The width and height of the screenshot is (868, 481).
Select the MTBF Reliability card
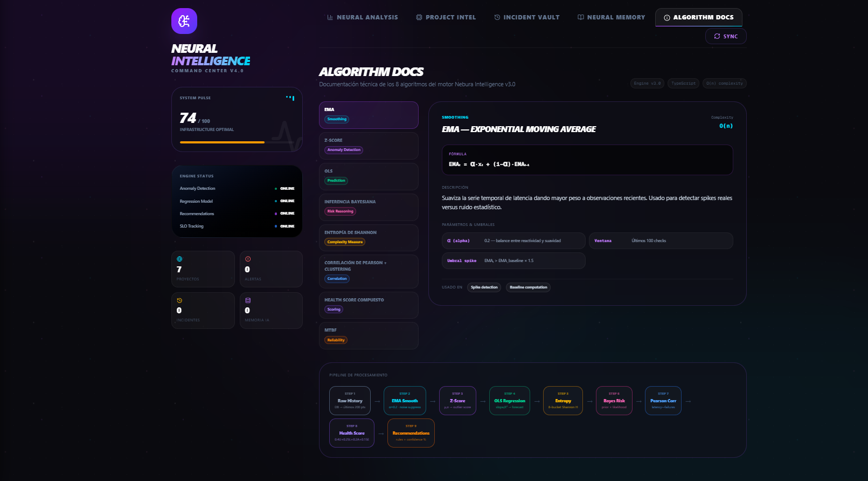coord(369,335)
